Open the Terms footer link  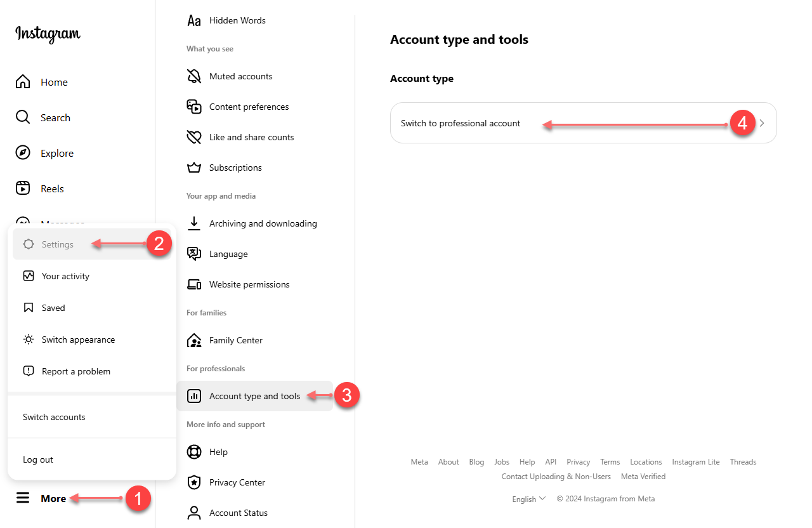click(x=610, y=462)
